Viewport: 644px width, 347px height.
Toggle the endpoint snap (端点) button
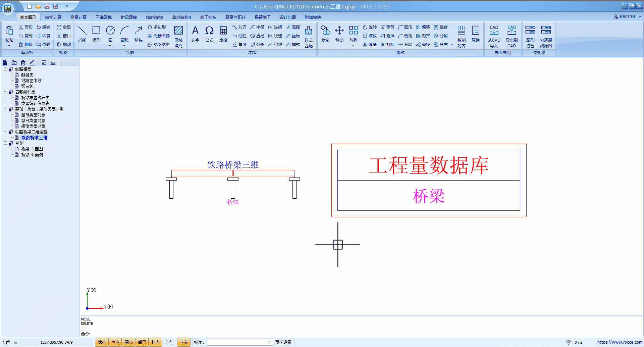click(102, 342)
